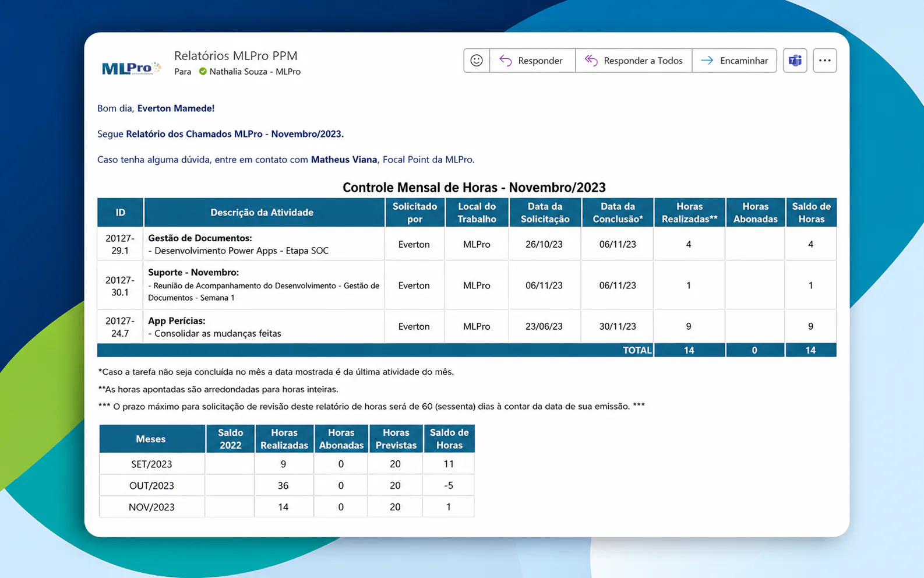Click the bold text Relatório dos Chamados MLPro - Novembro/2023.
The height and width of the screenshot is (578, 924).
pyautogui.click(x=235, y=134)
